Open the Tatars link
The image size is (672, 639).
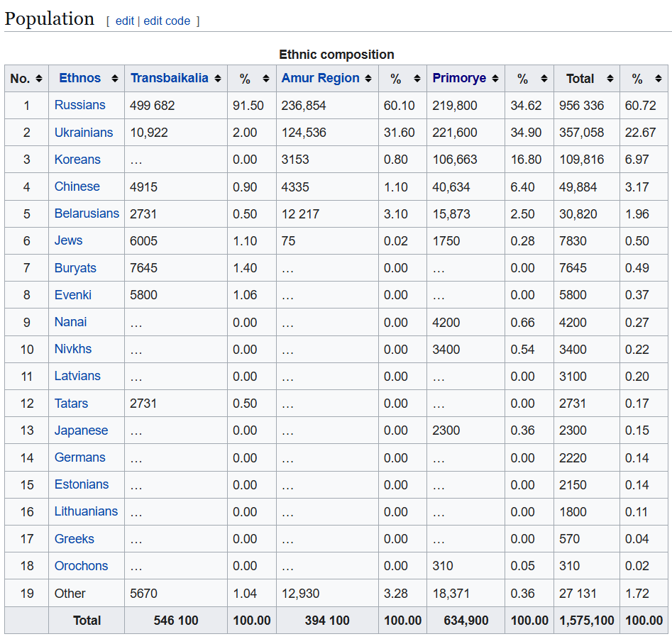[71, 403]
